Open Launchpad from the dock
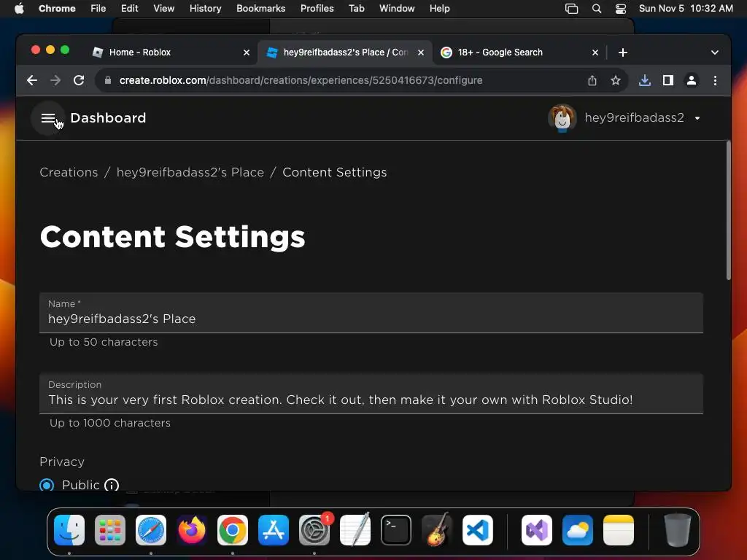The width and height of the screenshot is (747, 560). (x=110, y=530)
